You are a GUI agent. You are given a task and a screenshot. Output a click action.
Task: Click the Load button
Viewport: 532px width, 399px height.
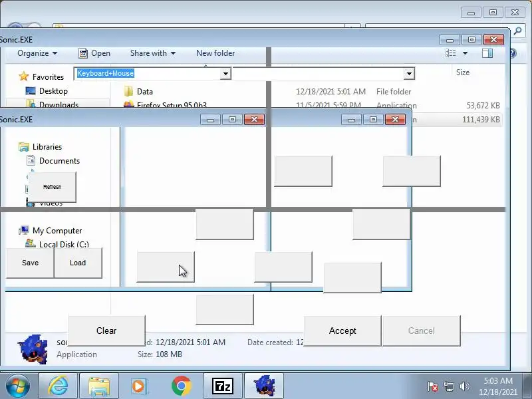coord(78,263)
